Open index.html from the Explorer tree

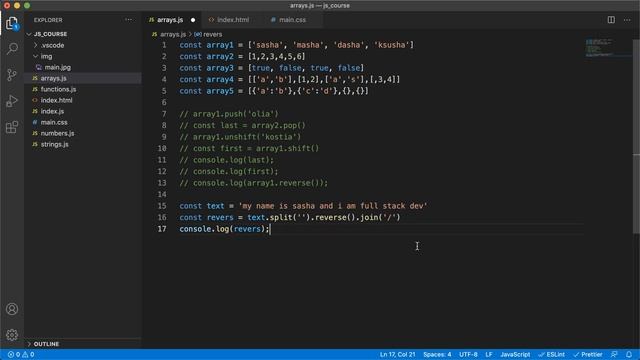(x=83, y=100)
